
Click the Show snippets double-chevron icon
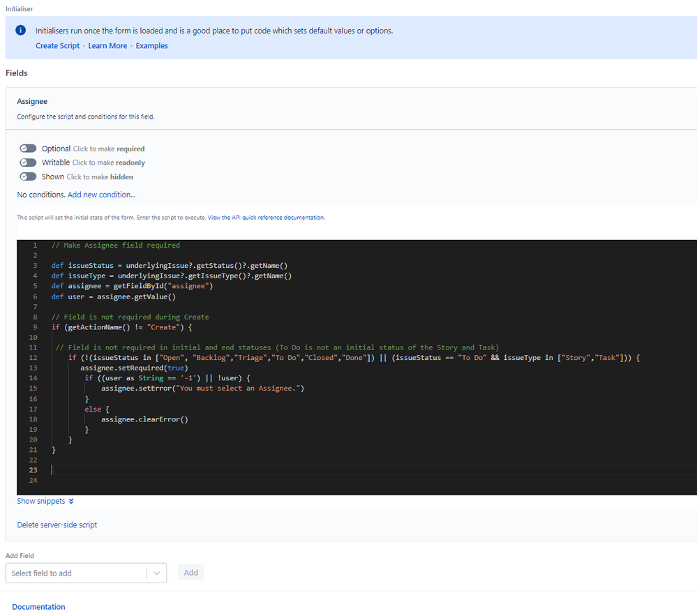[x=71, y=501]
